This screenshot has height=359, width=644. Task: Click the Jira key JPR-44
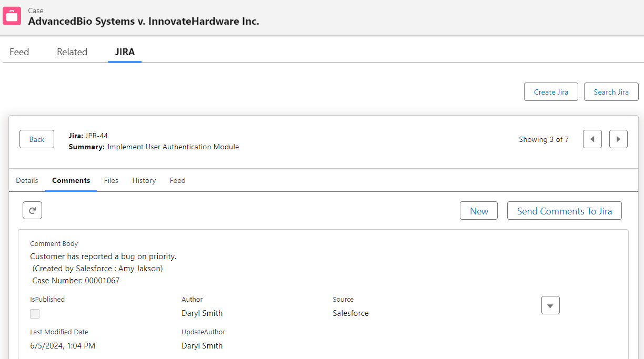96,136
